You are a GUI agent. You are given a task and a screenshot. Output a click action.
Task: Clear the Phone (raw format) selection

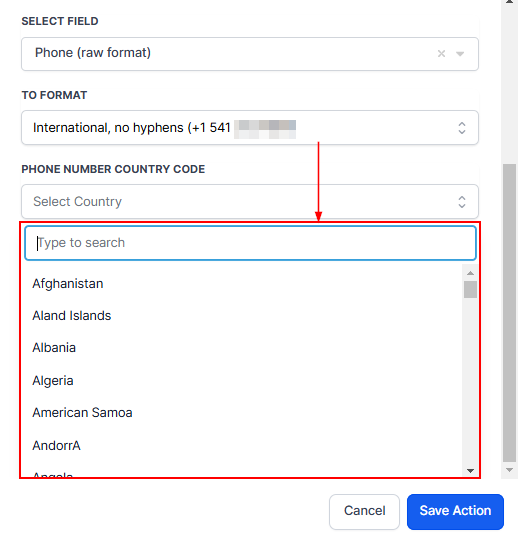441,54
